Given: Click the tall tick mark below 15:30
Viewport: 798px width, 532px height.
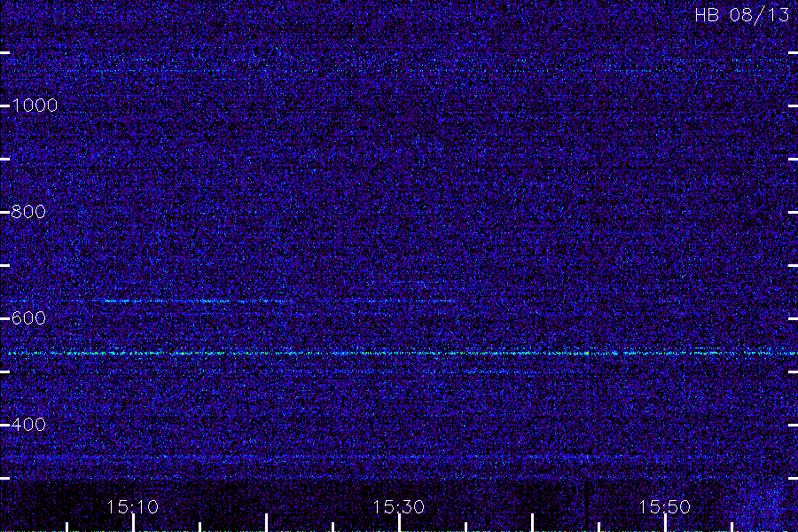Looking at the screenshot, I should (399, 523).
